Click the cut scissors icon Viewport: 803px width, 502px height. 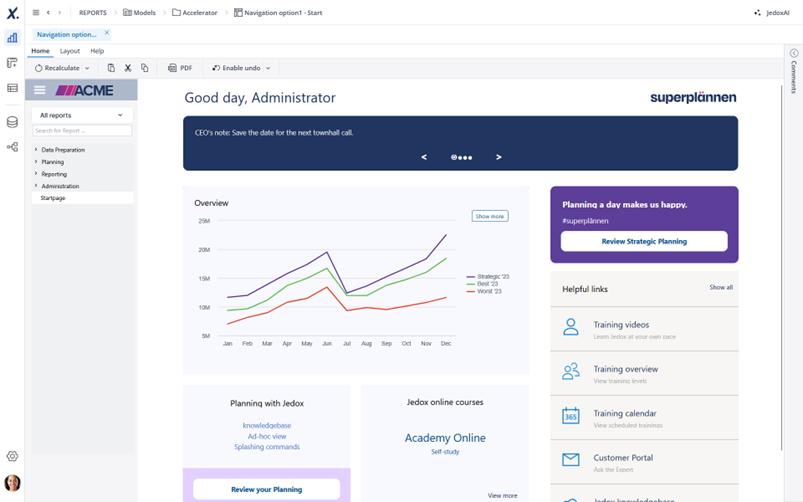point(128,68)
